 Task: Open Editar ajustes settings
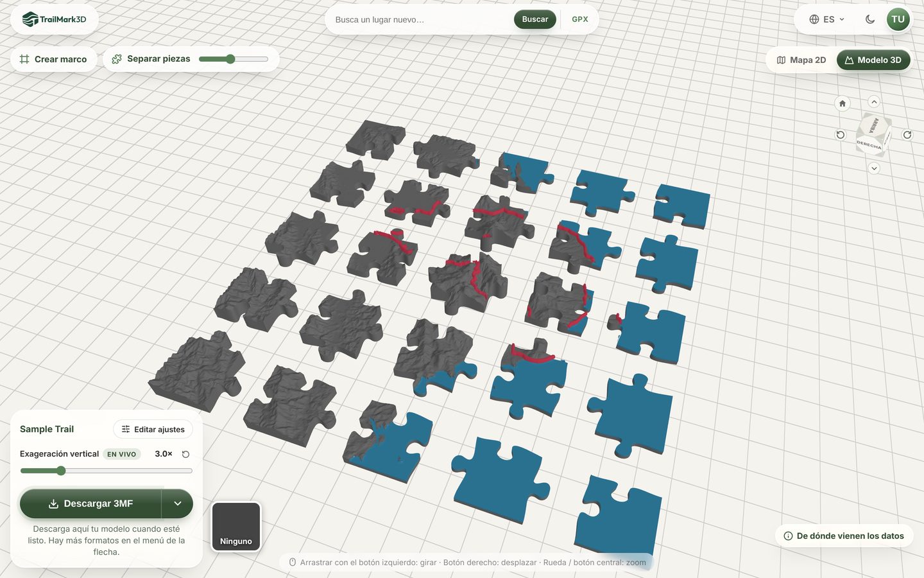point(153,430)
